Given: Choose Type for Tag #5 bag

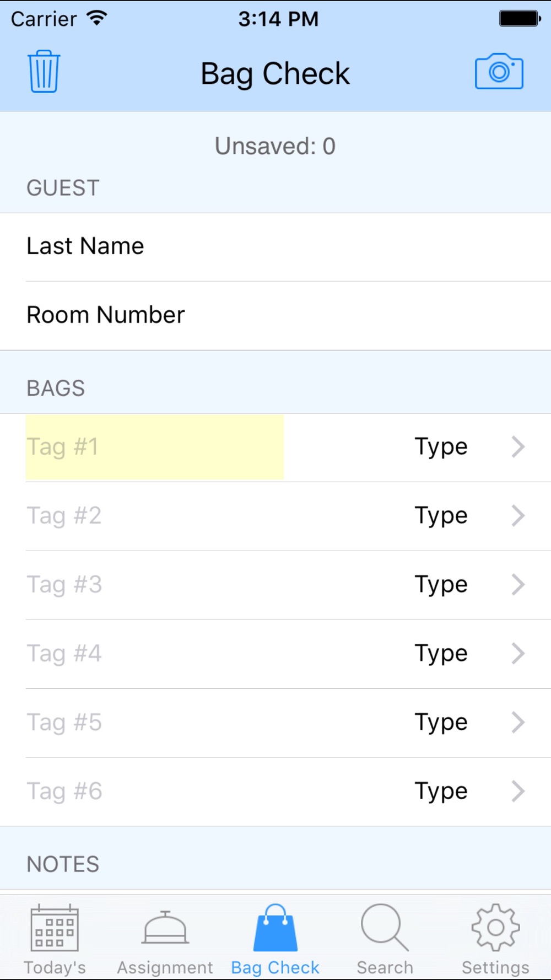Looking at the screenshot, I should pyautogui.click(x=441, y=723).
